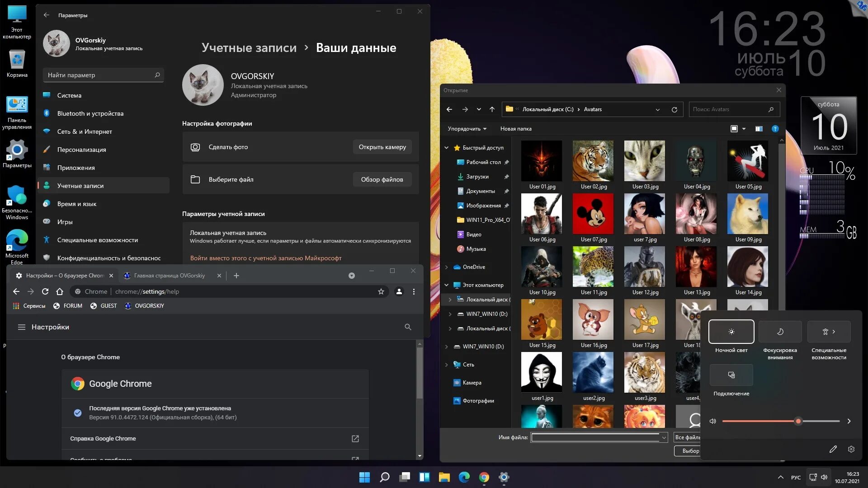Click Войти с учетной записью Майкрософт link

pyautogui.click(x=265, y=258)
